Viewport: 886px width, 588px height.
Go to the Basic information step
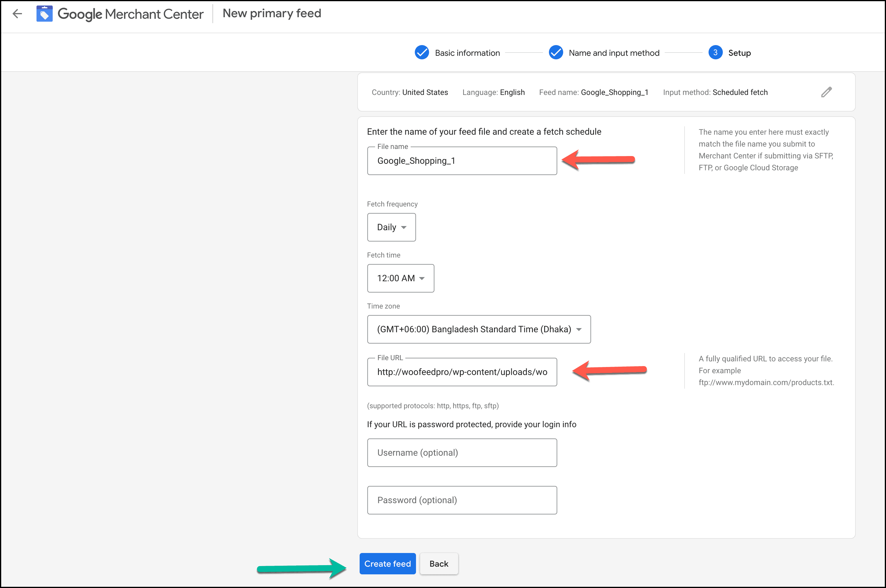[467, 53]
